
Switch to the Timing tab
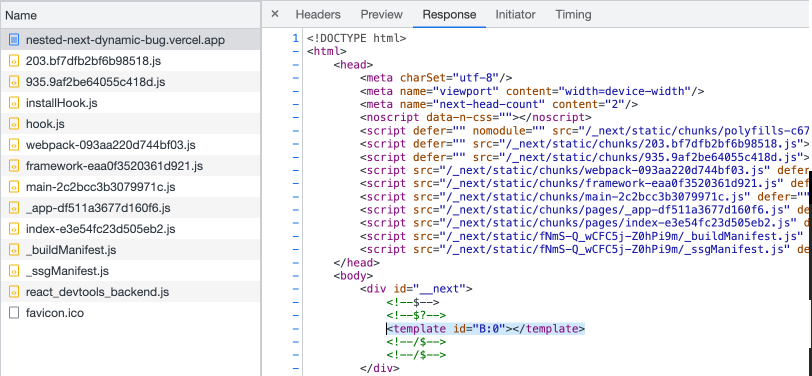click(573, 15)
